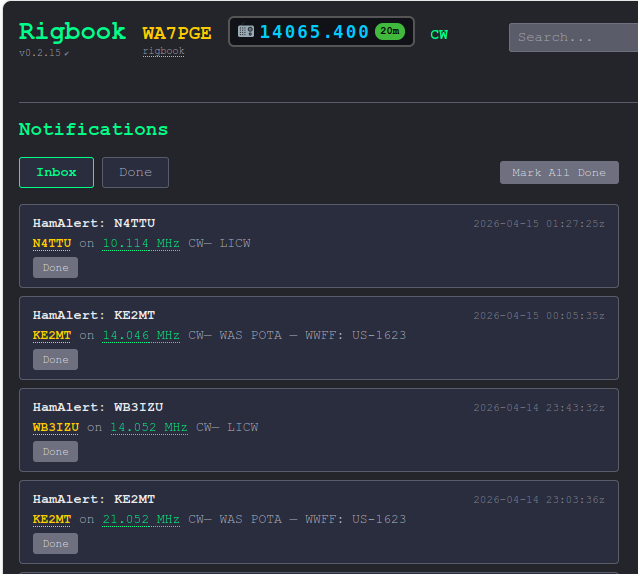Focus the Search field
The height and width of the screenshot is (574, 638).
point(573,37)
